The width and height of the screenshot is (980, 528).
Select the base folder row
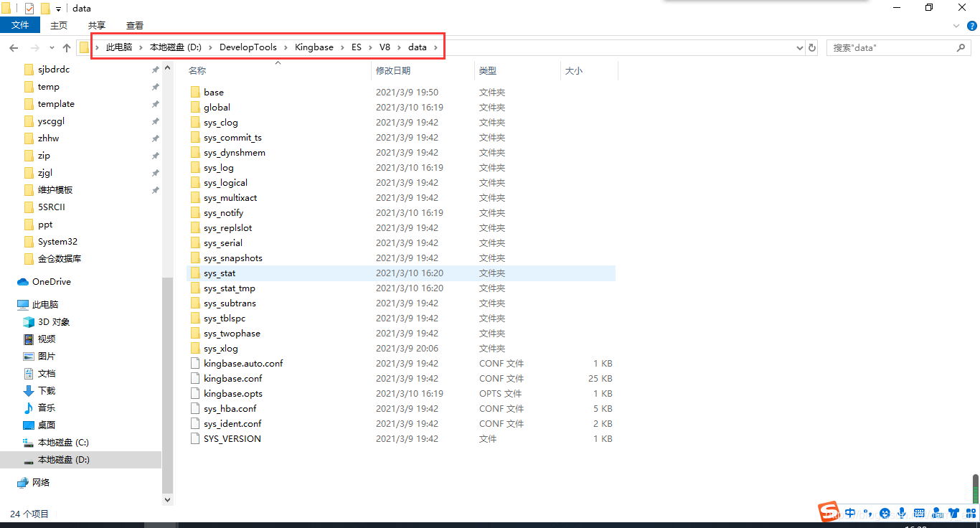click(x=401, y=93)
